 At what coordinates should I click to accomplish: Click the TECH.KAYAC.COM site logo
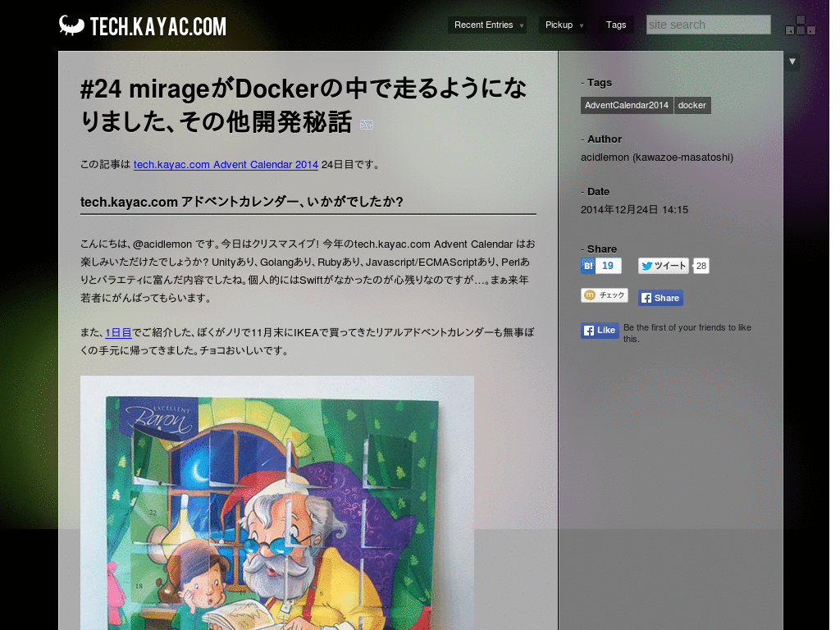pyautogui.click(x=143, y=25)
